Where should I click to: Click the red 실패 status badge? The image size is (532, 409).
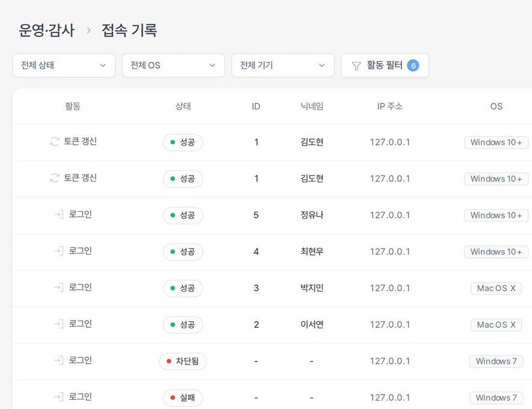point(183,398)
